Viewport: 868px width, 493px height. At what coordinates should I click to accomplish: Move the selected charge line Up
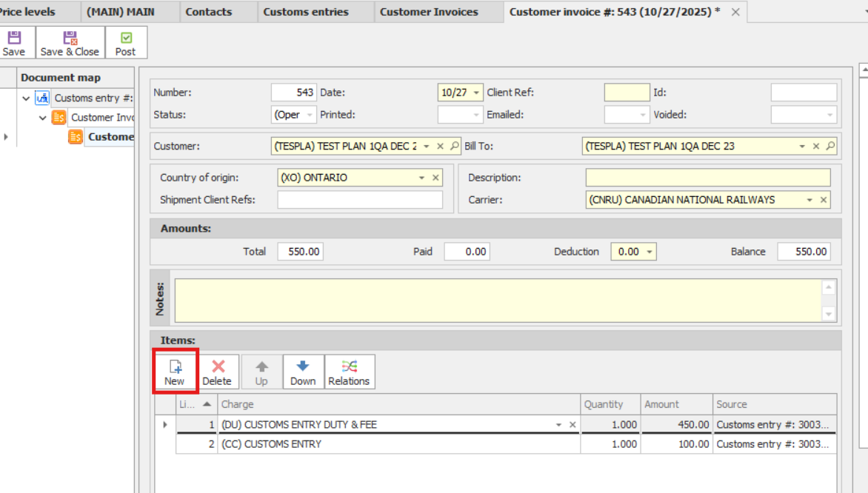click(261, 371)
